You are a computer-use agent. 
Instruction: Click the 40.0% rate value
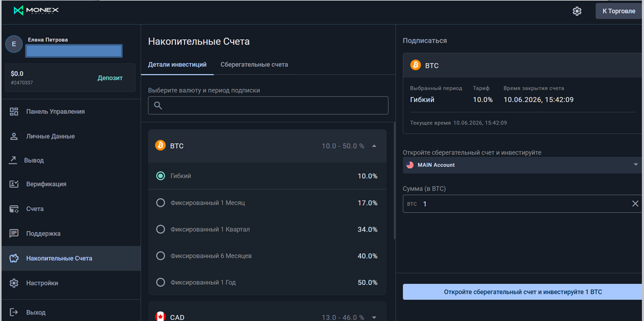point(367,256)
